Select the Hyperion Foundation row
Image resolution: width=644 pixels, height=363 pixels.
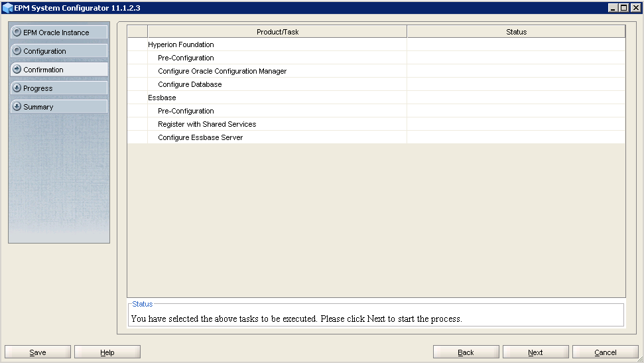(x=376, y=44)
